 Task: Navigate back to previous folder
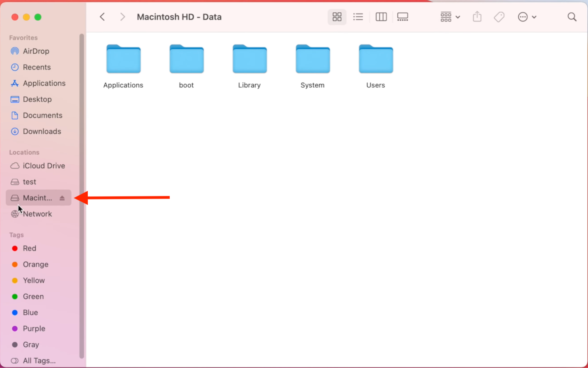click(102, 17)
